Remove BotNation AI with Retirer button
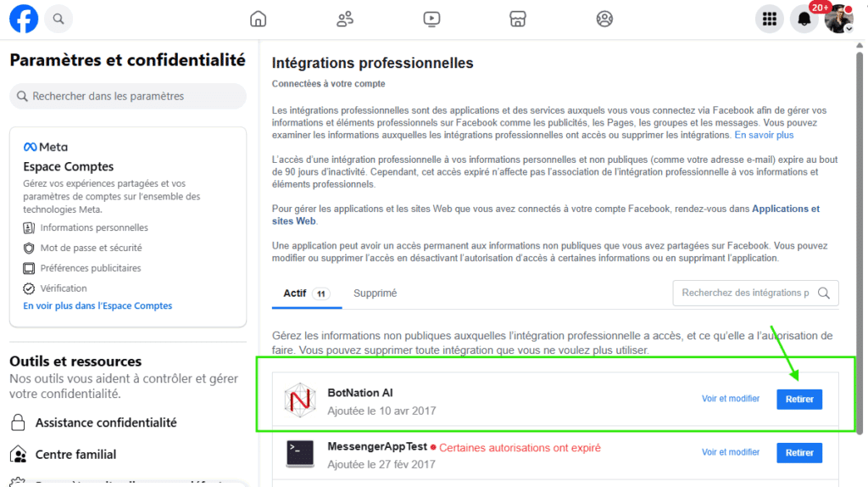This screenshot has width=868, height=487. pyautogui.click(x=798, y=399)
